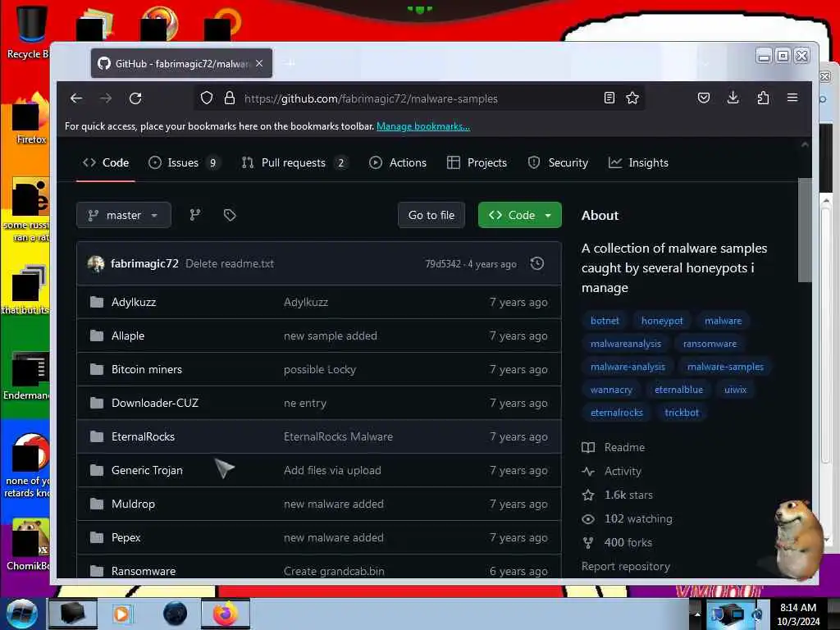Image resolution: width=840 pixels, height=630 pixels.
Task: Click the Go to file button
Action: click(431, 216)
